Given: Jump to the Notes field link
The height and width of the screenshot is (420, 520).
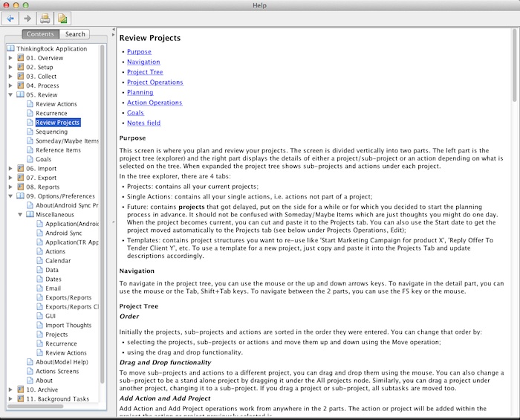Looking at the screenshot, I should [143, 123].
